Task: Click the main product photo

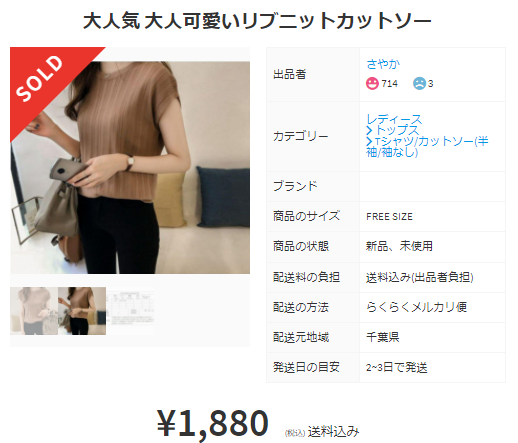Action: [130, 167]
